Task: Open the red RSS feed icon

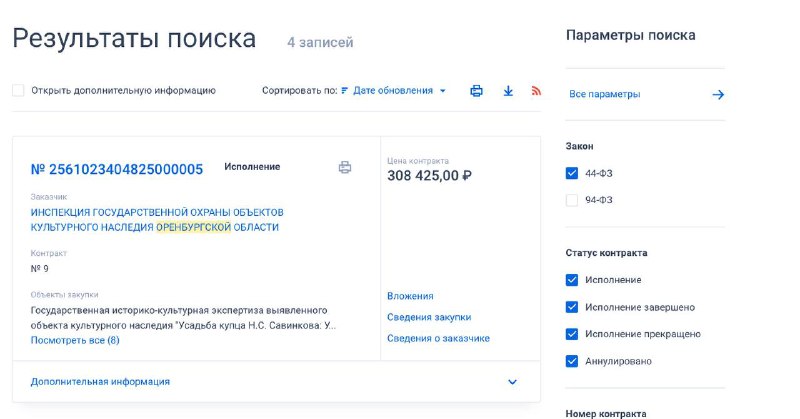Action: (536, 91)
